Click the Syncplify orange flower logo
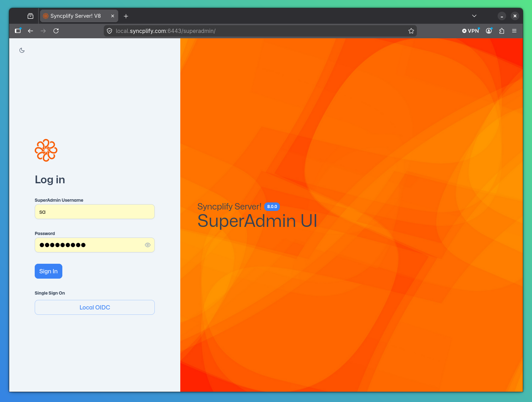Image resolution: width=532 pixels, height=402 pixels. (46, 150)
